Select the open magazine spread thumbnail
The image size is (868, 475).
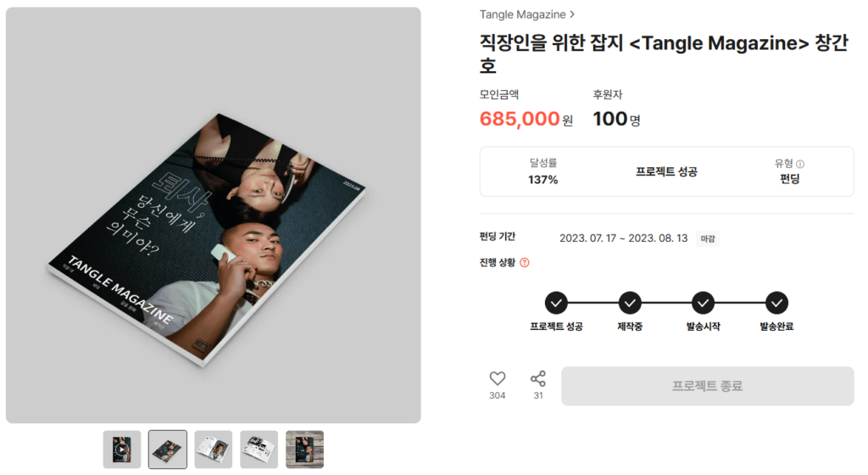point(214,450)
